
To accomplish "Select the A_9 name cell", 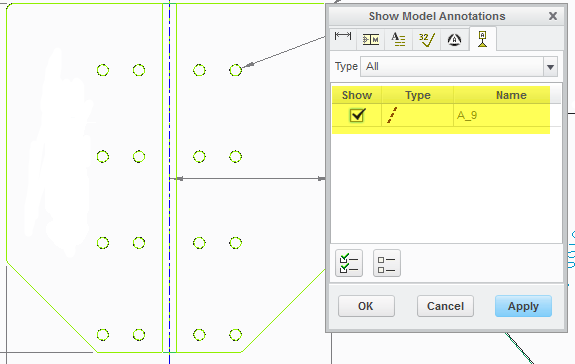I will point(507,115).
